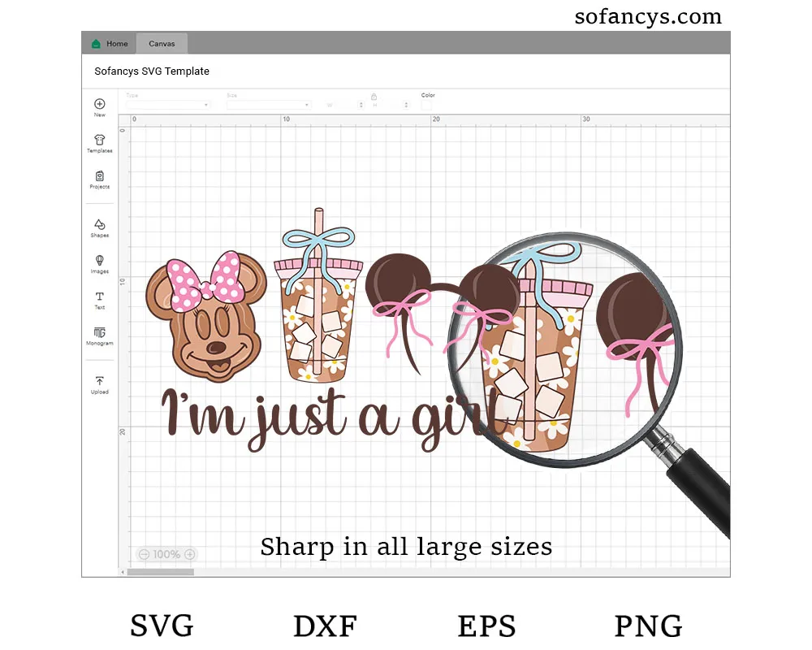
Task: Zoom in using the plus button
Action: [x=189, y=554]
